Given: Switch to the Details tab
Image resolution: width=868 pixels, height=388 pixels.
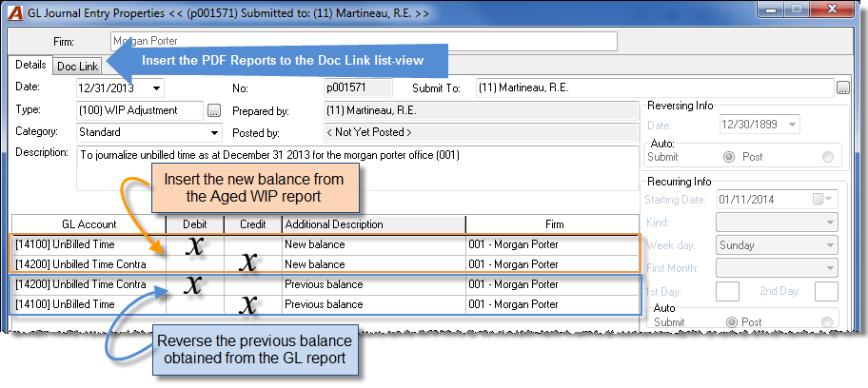Looking at the screenshot, I should pyautogui.click(x=30, y=65).
